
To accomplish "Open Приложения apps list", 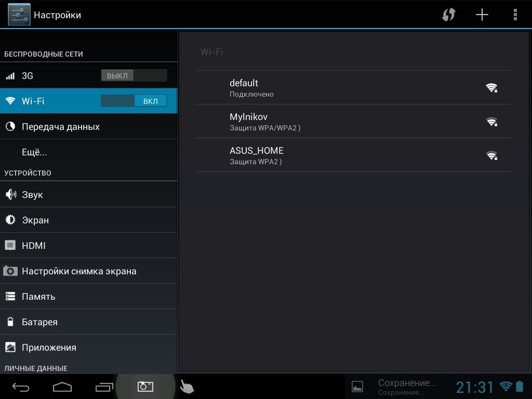I will [49, 348].
